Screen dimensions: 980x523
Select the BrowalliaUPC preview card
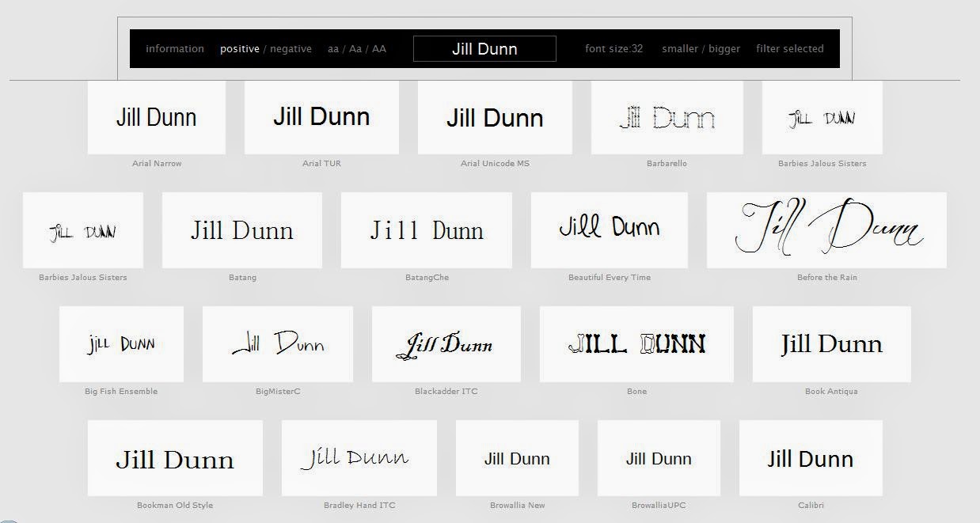click(659, 458)
